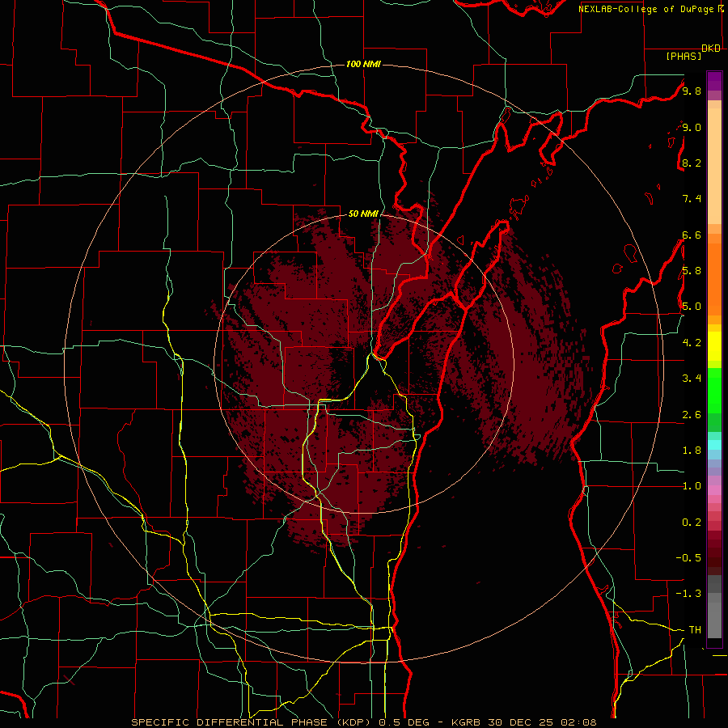
Task: Click the 6.6 scale value
Action: (x=692, y=235)
